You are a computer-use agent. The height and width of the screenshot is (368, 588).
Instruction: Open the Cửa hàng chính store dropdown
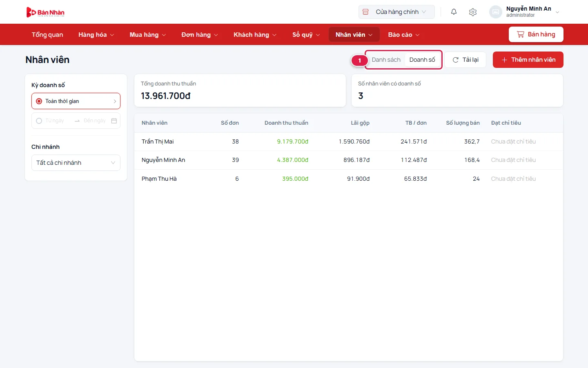(x=396, y=12)
